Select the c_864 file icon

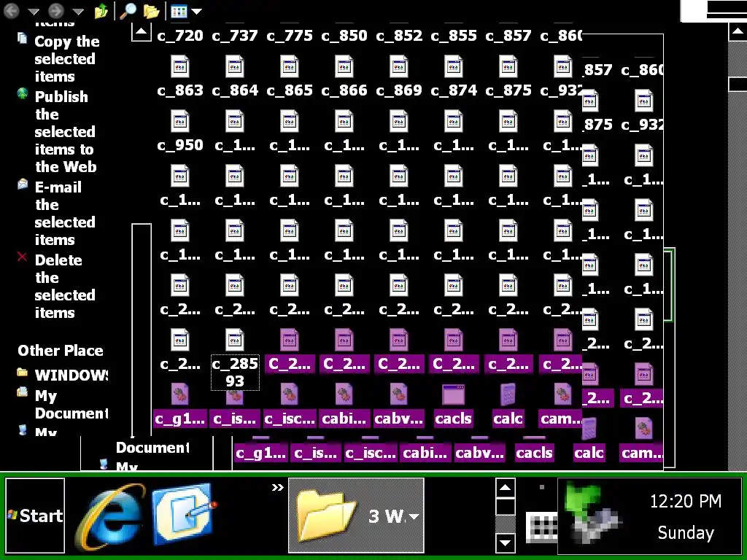pos(235,66)
